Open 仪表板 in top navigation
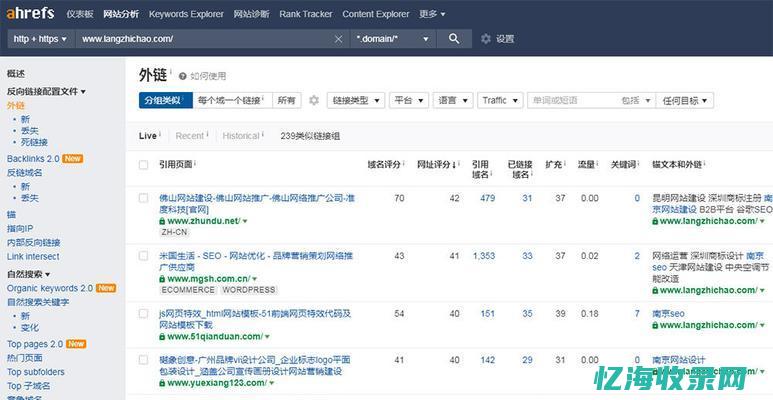This screenshot has width=773, height=400. coord(80,14)
